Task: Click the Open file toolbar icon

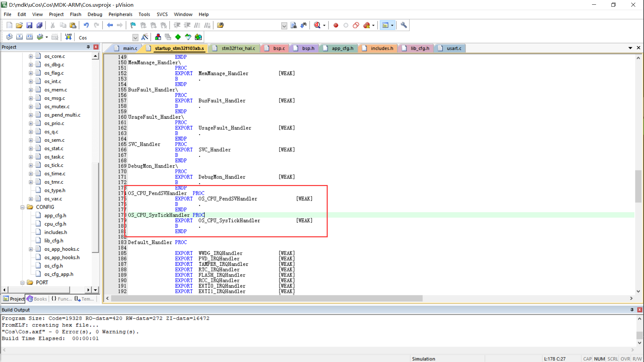Action: point(19,25)
